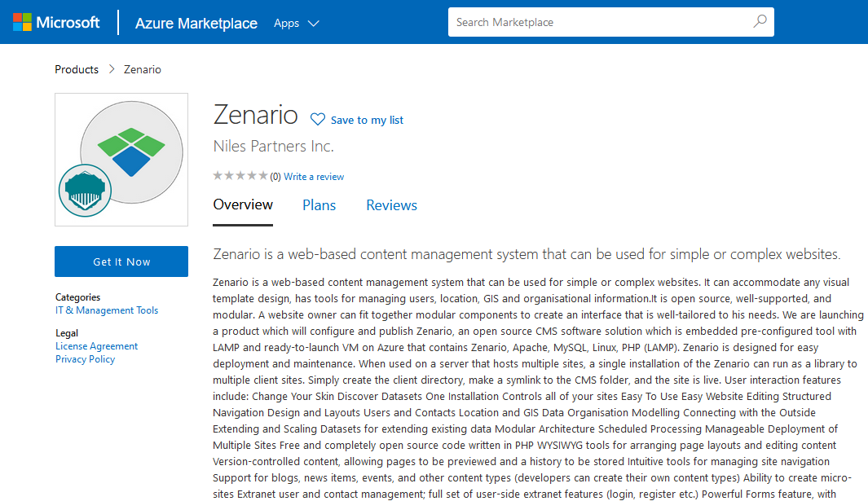Open the Reviews tab
This screenshot has width=868, height=501.
click(391, 205)
